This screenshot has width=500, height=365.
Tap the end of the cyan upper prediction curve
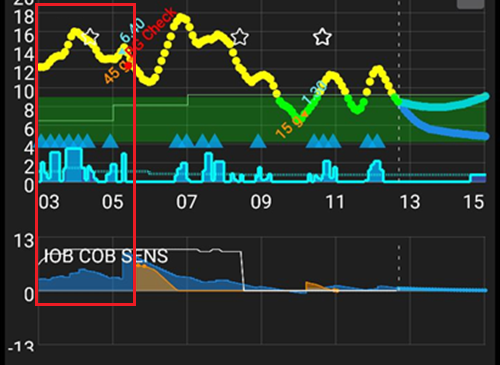486,96
